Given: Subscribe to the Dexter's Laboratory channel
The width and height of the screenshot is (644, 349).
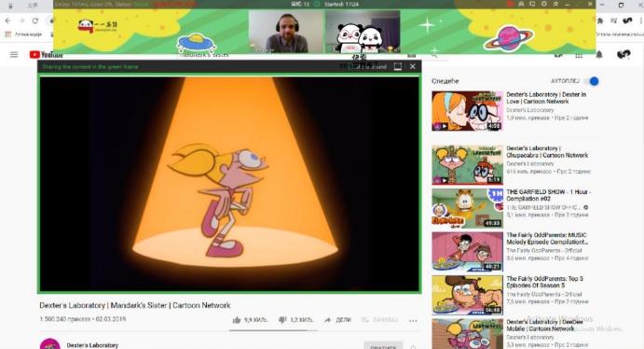Looking at the screenshot, I should pyautogui.click(x=383, y=345).
